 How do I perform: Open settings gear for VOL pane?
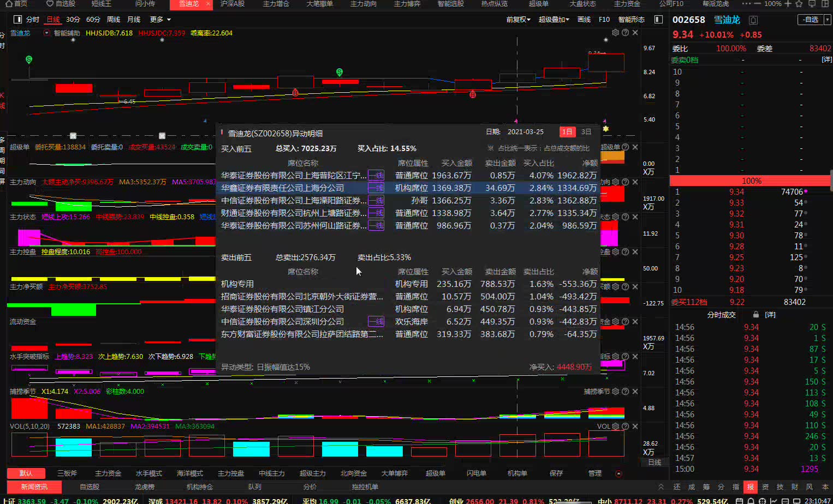pos(616,427)
